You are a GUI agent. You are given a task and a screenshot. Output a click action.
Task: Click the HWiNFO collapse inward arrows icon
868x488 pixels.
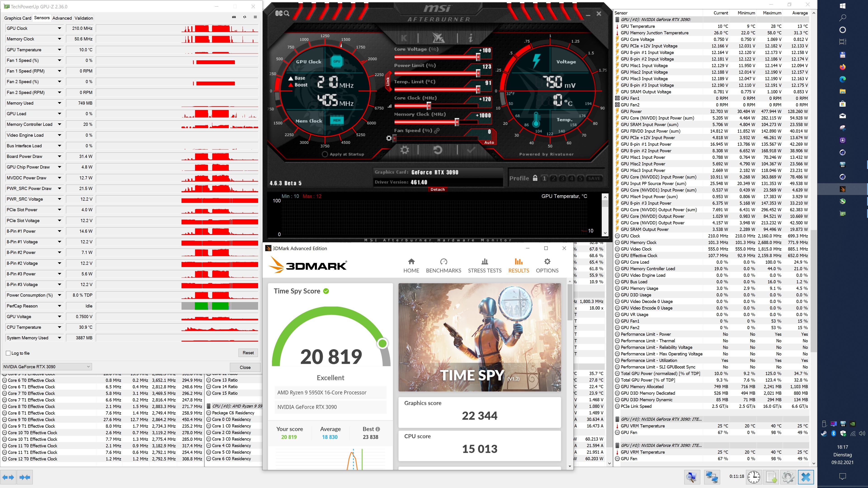click(25, 477)
